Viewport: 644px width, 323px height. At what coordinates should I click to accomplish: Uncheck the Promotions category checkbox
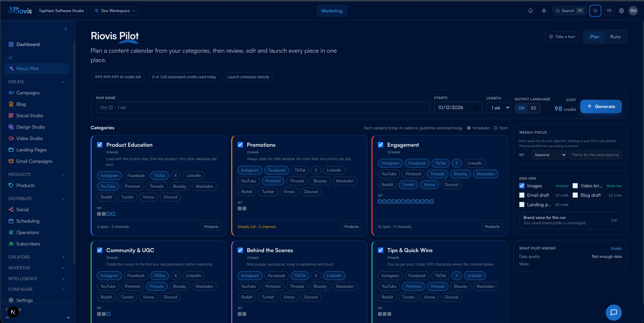240,145
